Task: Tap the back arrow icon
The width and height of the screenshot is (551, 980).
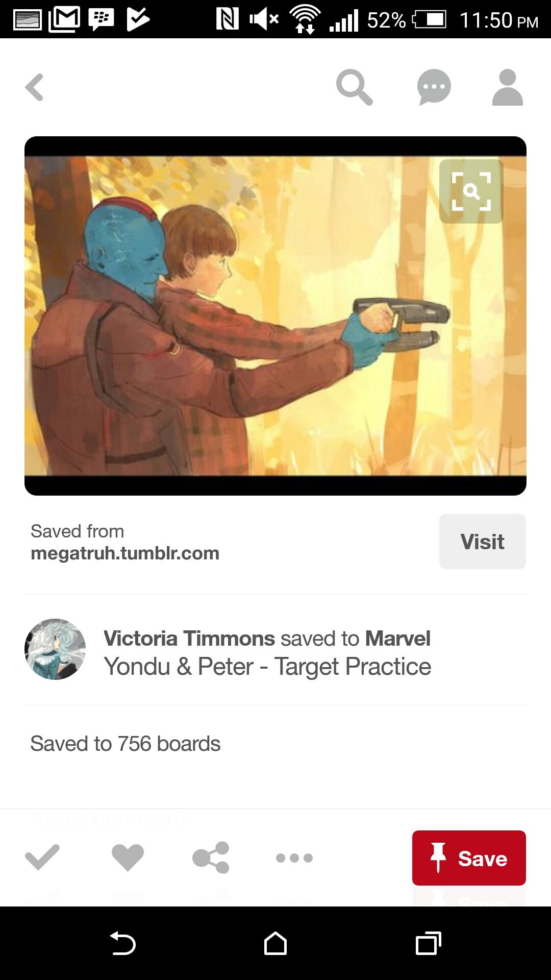Action: 34,87
